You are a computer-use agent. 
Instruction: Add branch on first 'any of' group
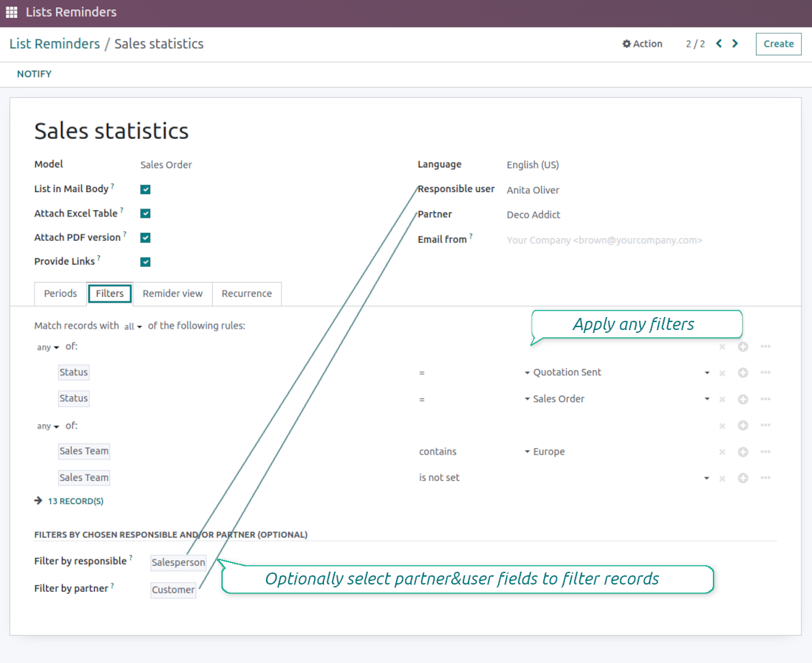[x=765, y=347]
